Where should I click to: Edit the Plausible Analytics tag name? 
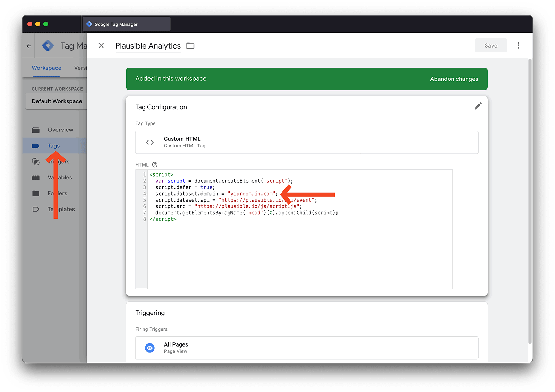[x=148, y=46]
